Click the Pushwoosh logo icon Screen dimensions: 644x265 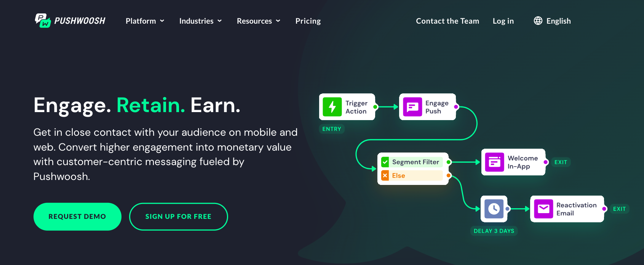43,21
